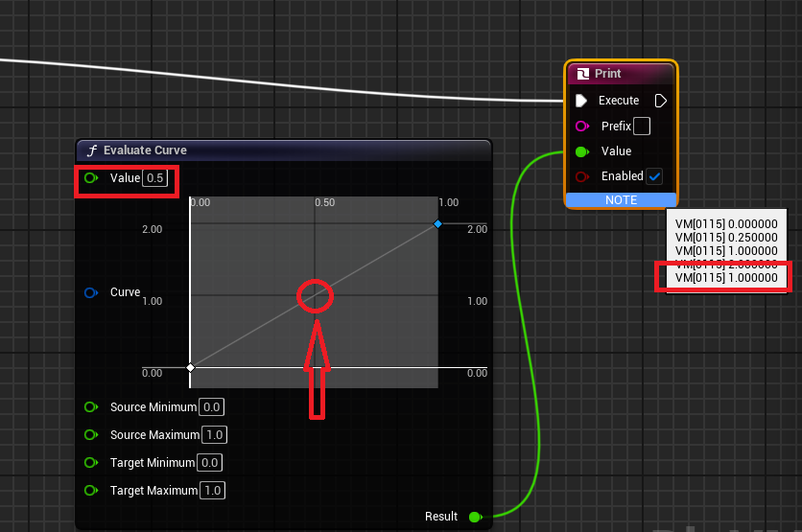Click the green Value pin on Print node

pos(582,151)
